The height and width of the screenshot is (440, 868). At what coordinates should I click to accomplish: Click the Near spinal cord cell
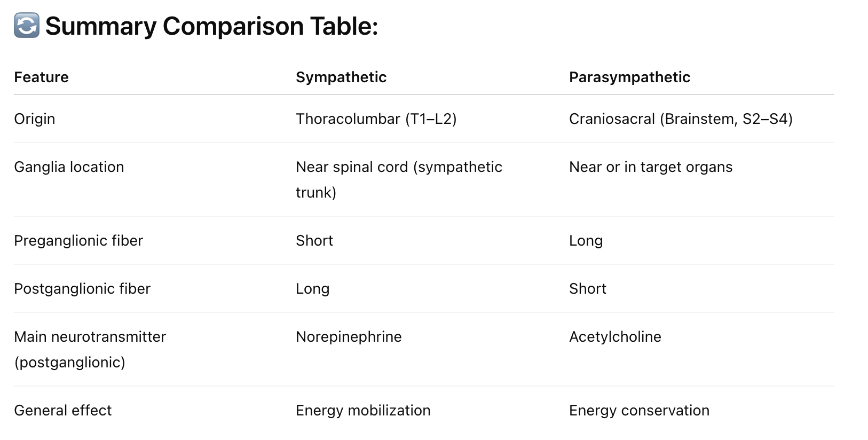coord(399,179)
